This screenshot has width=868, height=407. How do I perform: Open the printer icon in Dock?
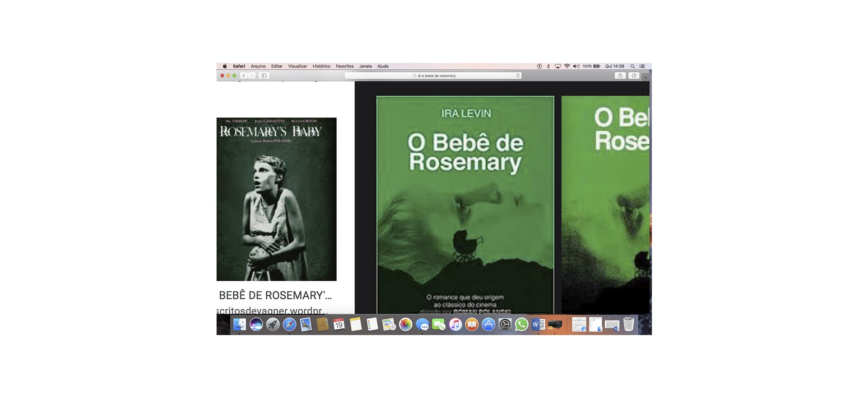(555, 324)
